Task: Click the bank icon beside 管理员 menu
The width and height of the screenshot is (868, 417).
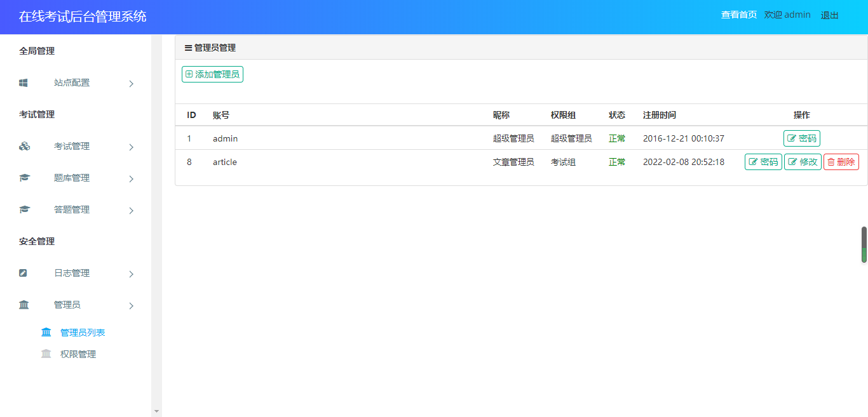Action: point(24,305)
